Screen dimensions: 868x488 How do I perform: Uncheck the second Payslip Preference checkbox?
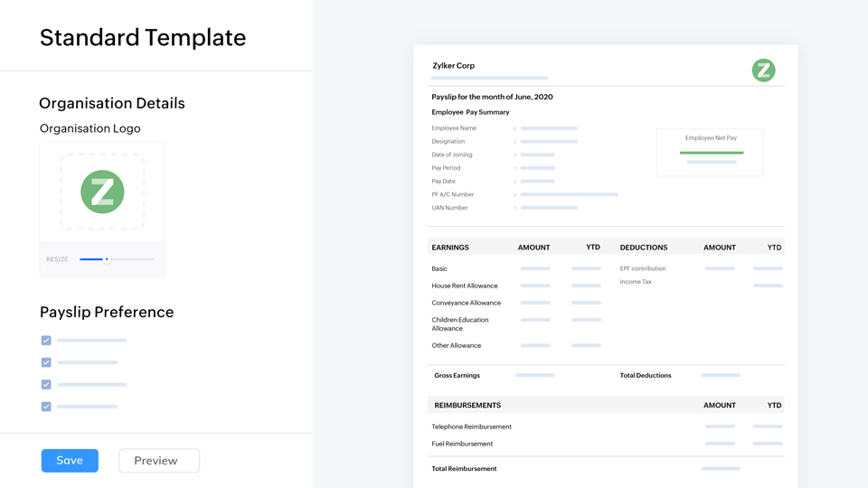pyautogui.click(x=46, y=362)
